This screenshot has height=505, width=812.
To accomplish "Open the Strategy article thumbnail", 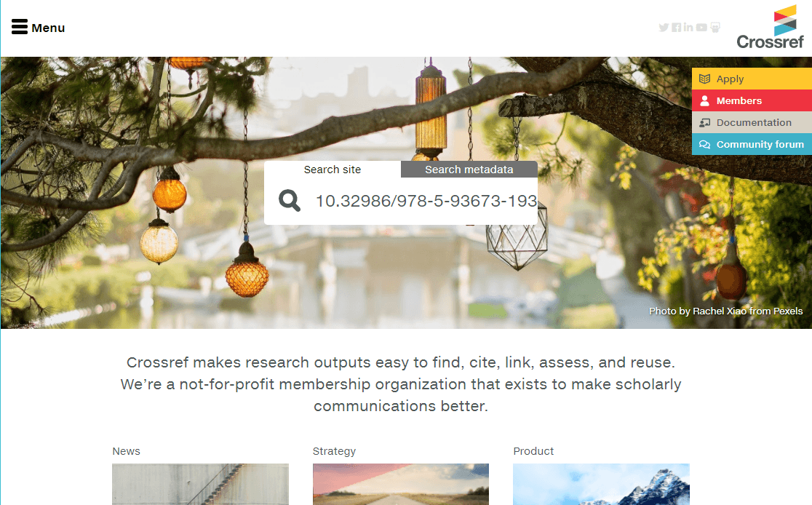I will click(x=401, y=485).
